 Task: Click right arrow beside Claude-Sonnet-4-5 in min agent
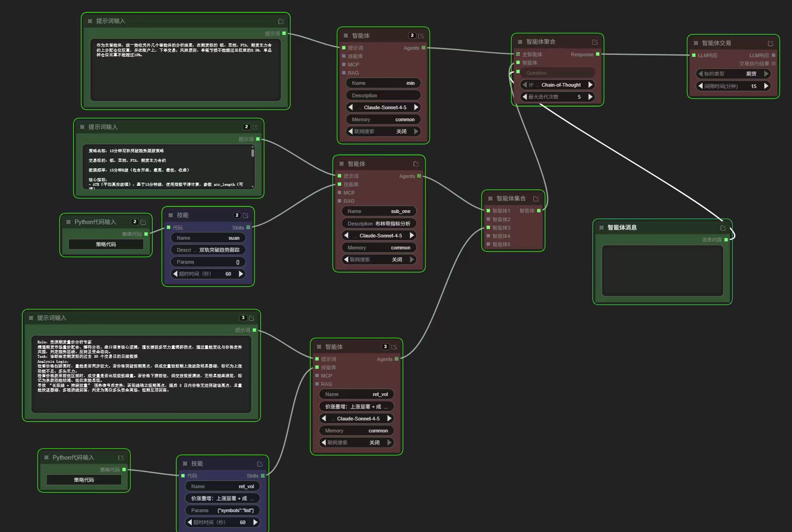416,107
